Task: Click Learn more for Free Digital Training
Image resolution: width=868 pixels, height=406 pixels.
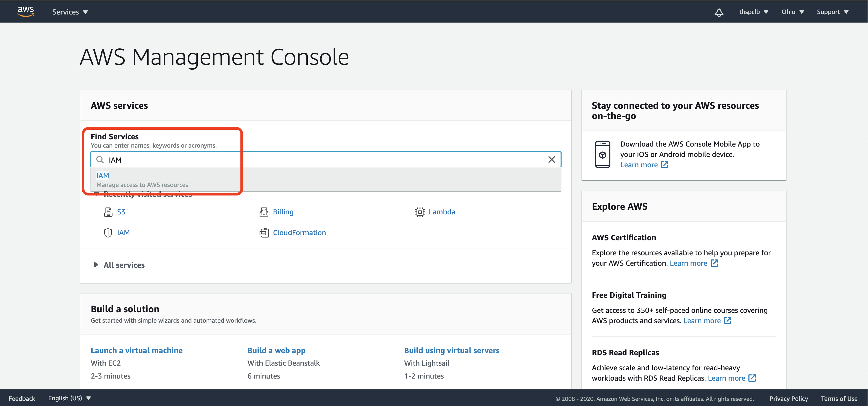Action: [702, 321]
